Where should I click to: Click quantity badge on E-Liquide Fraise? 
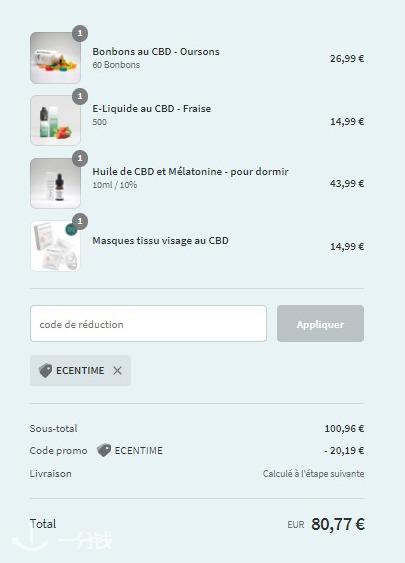pyautogui.click(x=80, y=96)
